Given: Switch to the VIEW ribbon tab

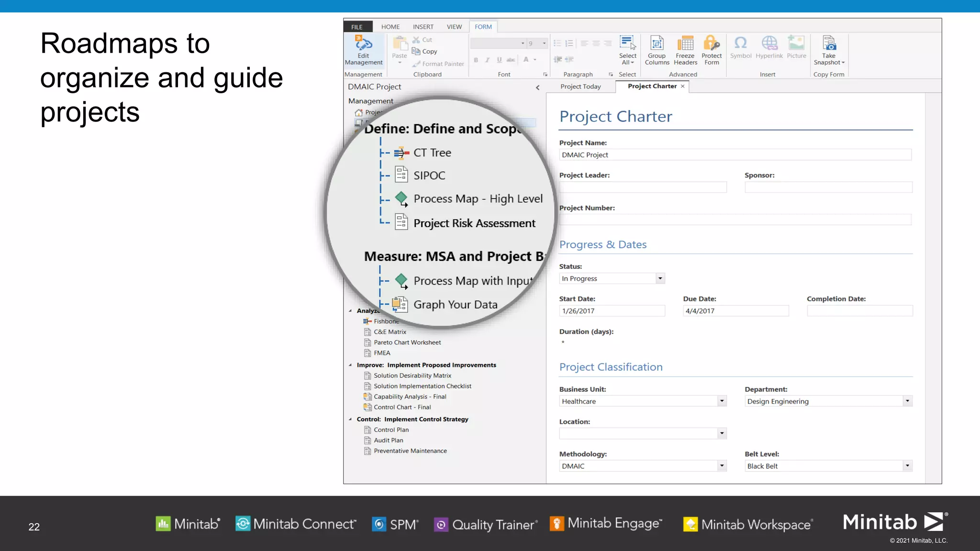Looking at the screenshot, I should click(454, 27).
